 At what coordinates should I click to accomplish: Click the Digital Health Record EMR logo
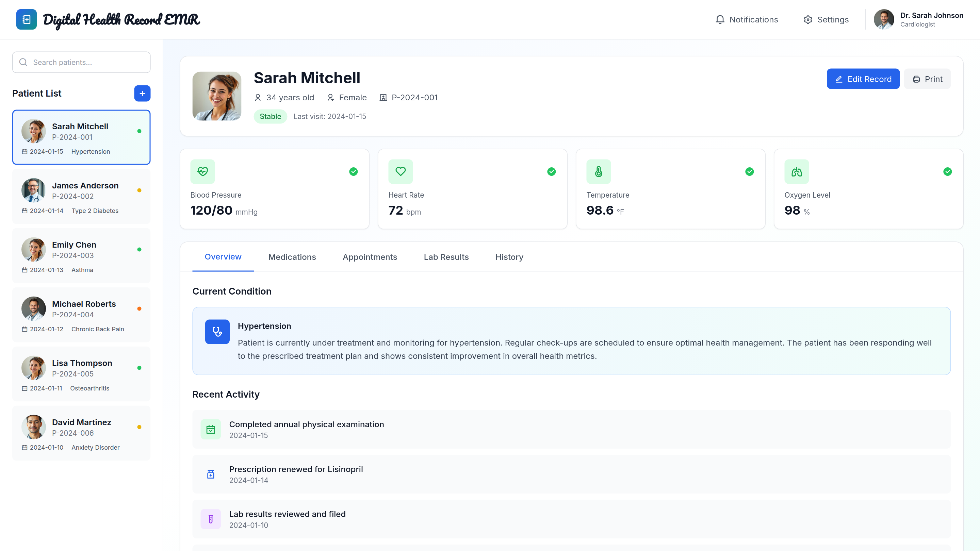tap(109, 19)
